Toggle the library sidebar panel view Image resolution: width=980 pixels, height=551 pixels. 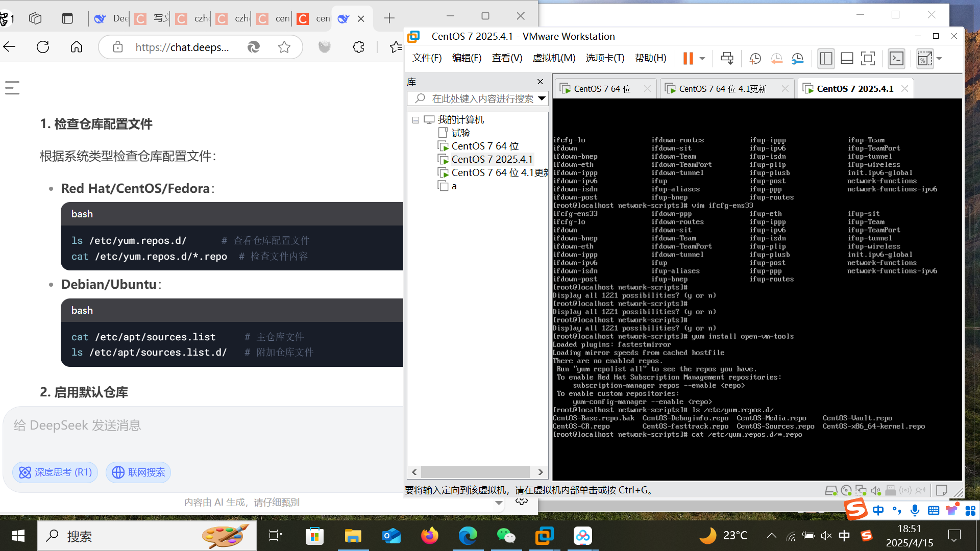(825, 58)
